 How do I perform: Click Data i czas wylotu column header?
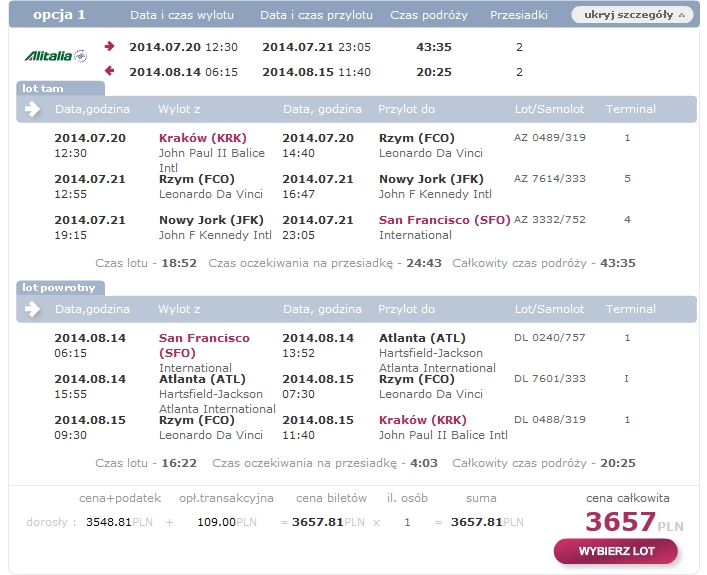[182, 15]
